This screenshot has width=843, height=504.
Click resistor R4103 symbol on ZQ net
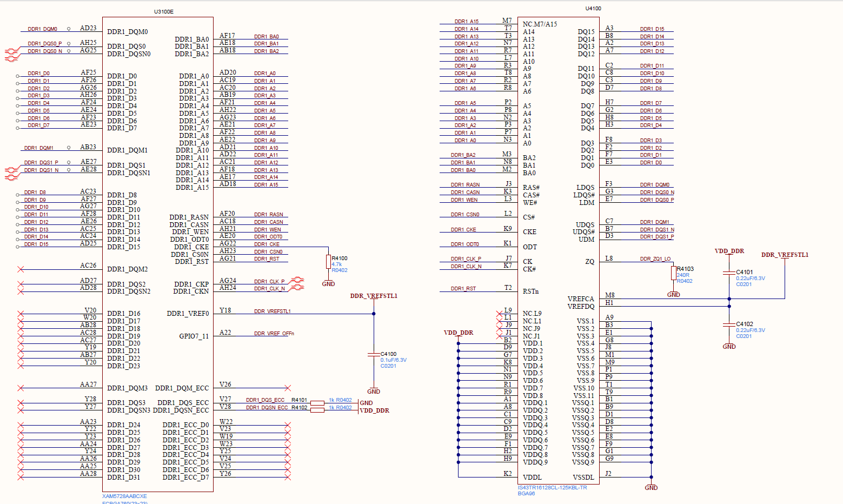(673, 273)
